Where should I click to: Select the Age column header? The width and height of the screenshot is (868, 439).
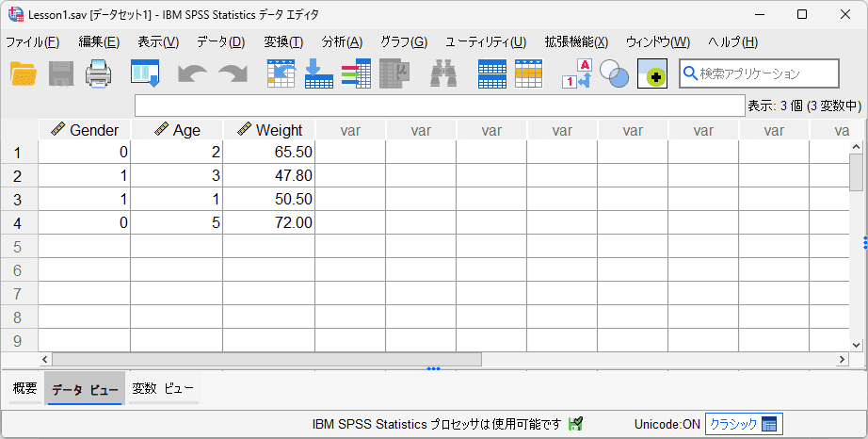pyautogui.click(x=177, y=130)
